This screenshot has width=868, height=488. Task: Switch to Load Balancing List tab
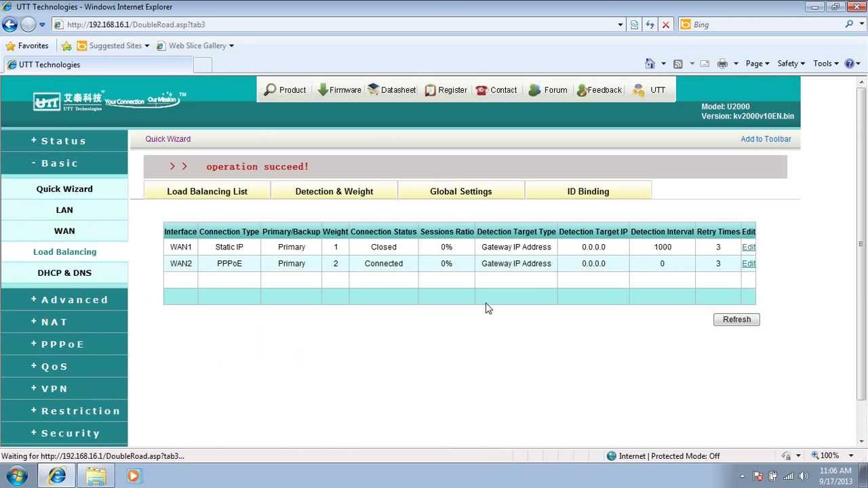point(207,191)
